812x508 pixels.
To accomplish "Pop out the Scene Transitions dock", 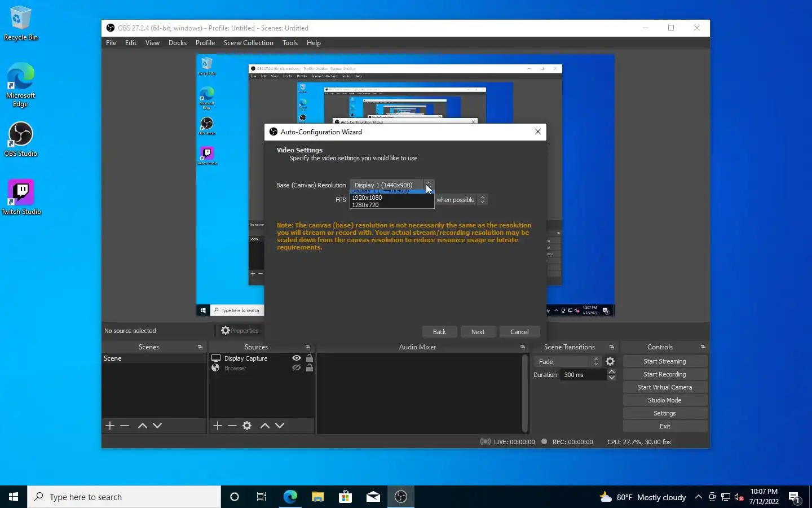I will point(611,347).
